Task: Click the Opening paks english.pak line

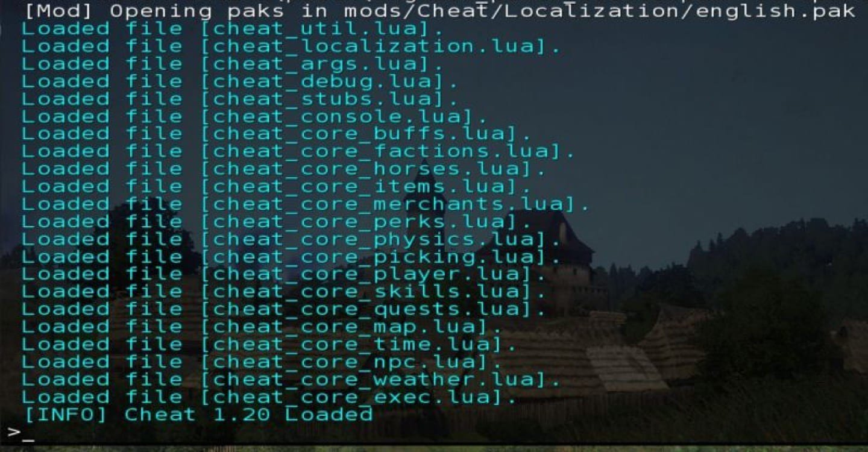Action: [440, 11]
